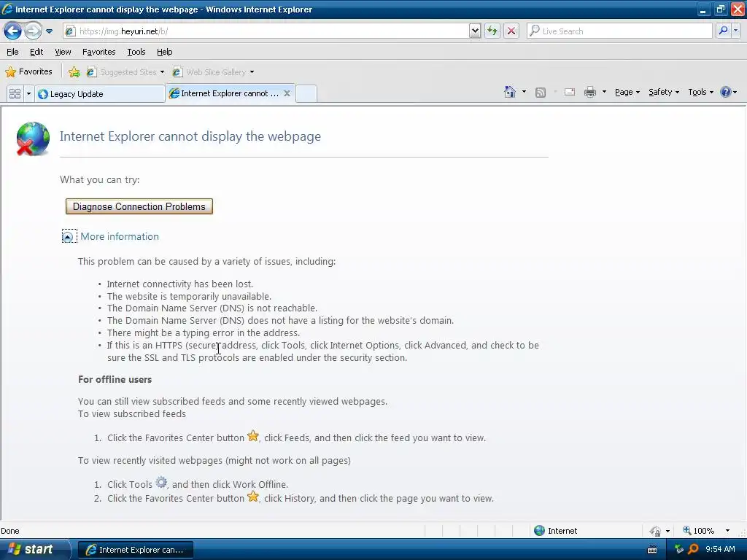Image resolution: width=747 pixels, height=560 pixels.
Task: Open Quick Tabs grid icon
Action: 15,93
